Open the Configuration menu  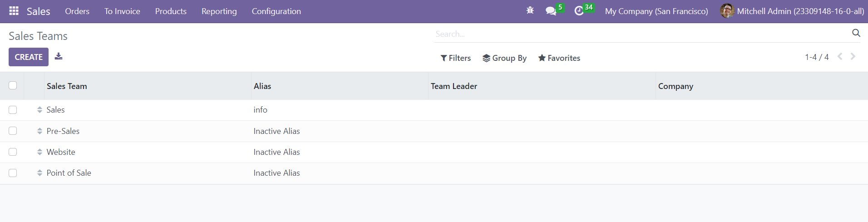click(x=276, y=11)
